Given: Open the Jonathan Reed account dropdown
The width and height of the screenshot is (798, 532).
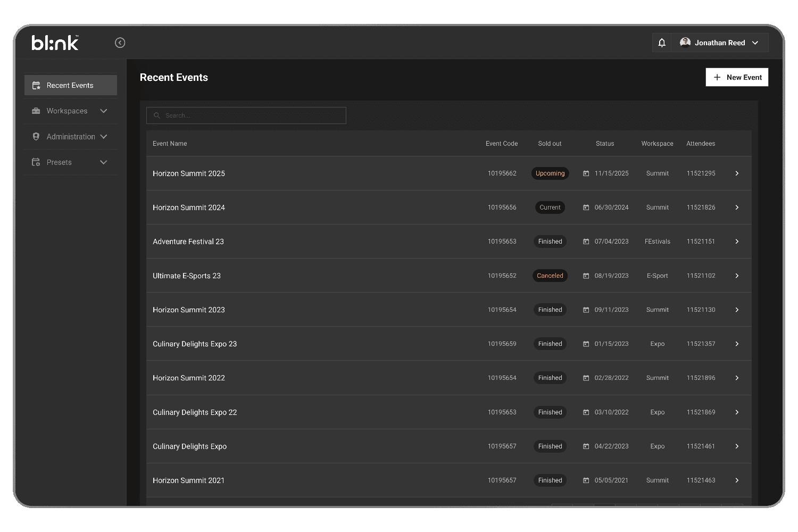Looking at the screenshot, I should [756, 43].
